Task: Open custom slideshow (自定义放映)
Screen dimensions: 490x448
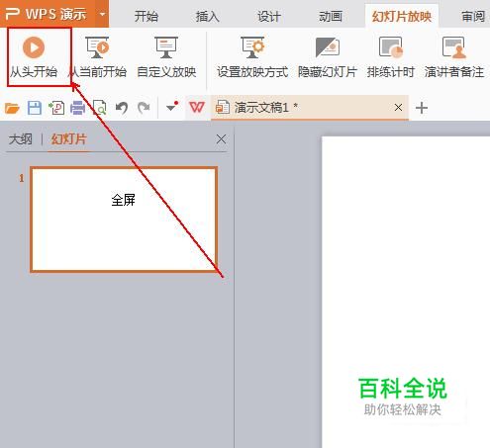Action: click(x=166, y=57)
